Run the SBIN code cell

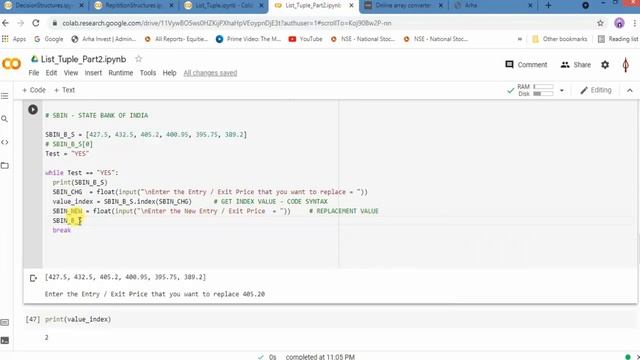(x=33, y=109)
